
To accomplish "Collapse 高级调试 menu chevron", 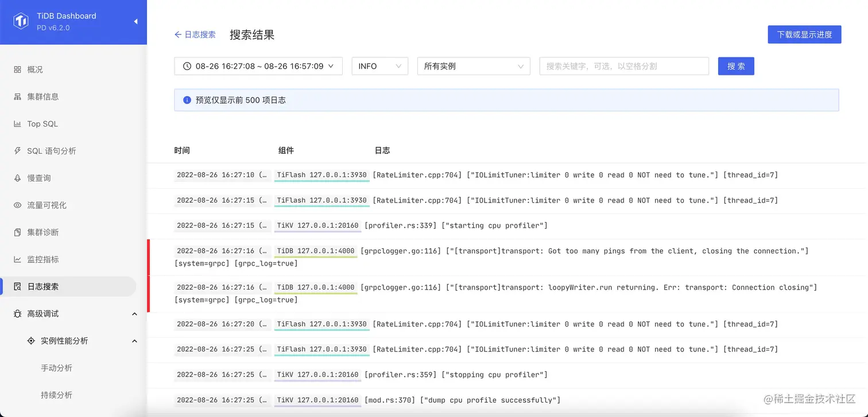I will point(134,314).
